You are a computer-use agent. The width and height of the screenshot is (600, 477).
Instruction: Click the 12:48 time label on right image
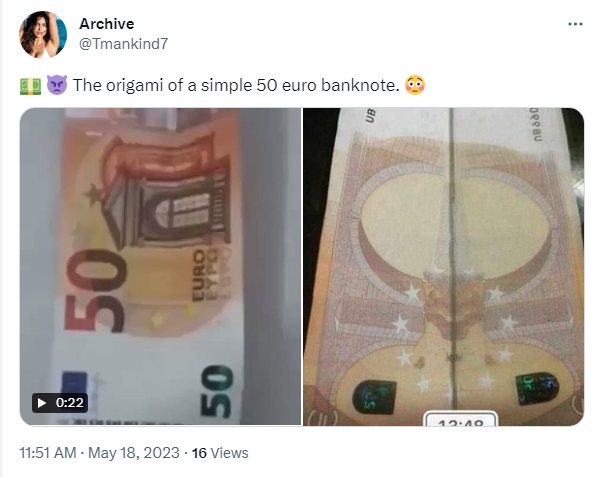point(461,419)
